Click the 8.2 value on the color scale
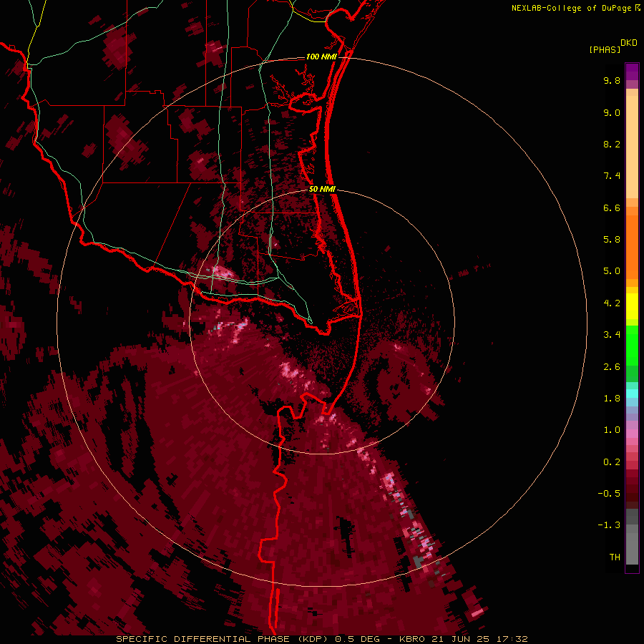The image size is (644, 644). (x=612, y=144)
